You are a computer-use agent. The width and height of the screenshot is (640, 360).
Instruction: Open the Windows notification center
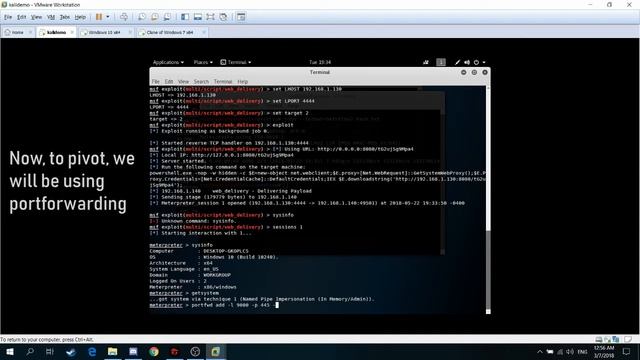tap(627, 351)
